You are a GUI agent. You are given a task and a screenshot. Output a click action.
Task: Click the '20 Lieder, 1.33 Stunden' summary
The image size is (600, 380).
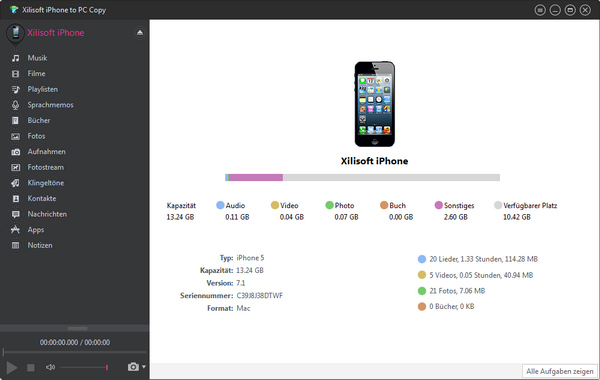483,259
